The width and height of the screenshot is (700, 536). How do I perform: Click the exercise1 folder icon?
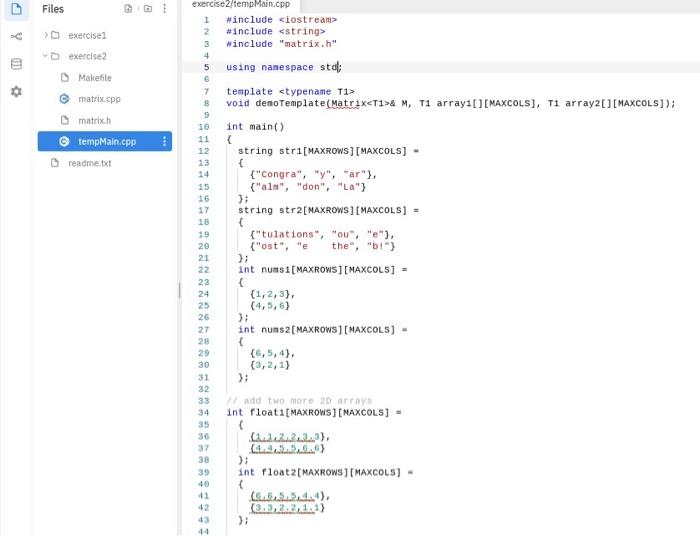click(x=55, y=35)
